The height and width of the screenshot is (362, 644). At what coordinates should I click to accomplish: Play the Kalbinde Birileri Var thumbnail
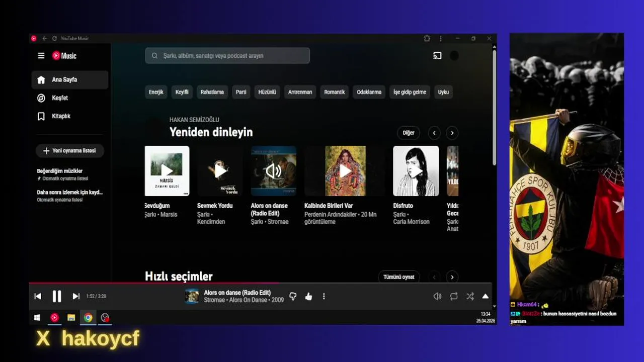click(345, 171)
